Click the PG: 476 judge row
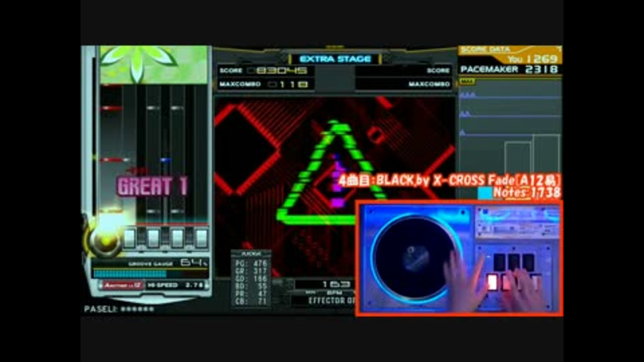This screenshot has height=362, width=644. (x=251, y=263)
